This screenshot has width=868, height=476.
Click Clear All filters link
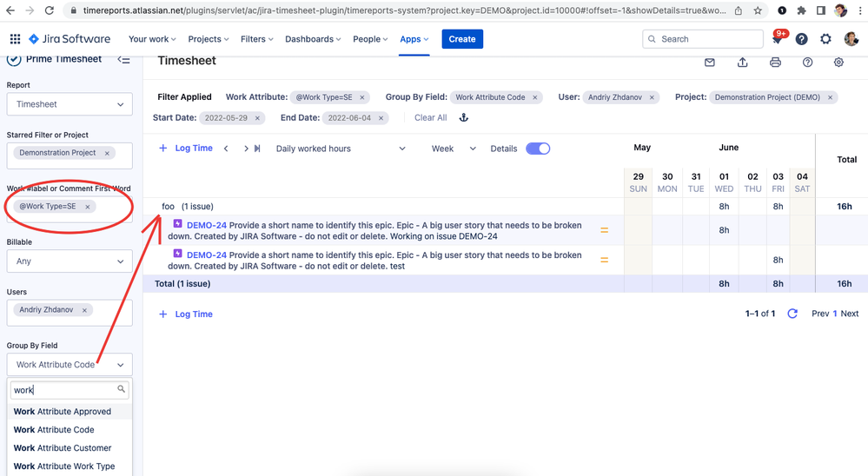431,118
